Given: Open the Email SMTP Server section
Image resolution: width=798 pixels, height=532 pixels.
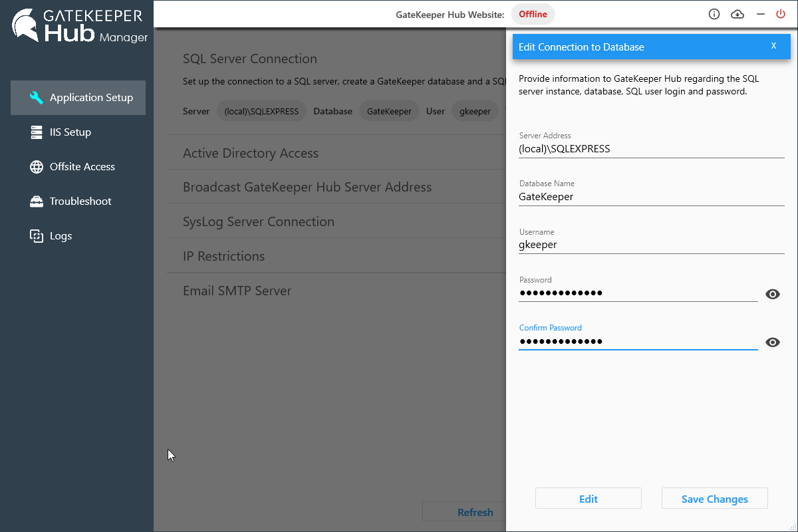Looking at the screenshot, I should click(x=299, y=291).
